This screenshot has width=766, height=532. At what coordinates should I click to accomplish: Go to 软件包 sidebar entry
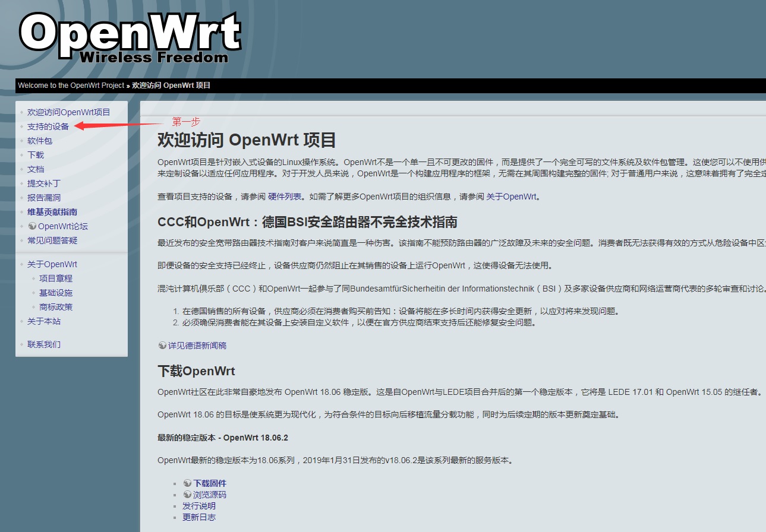coord(40,141)
